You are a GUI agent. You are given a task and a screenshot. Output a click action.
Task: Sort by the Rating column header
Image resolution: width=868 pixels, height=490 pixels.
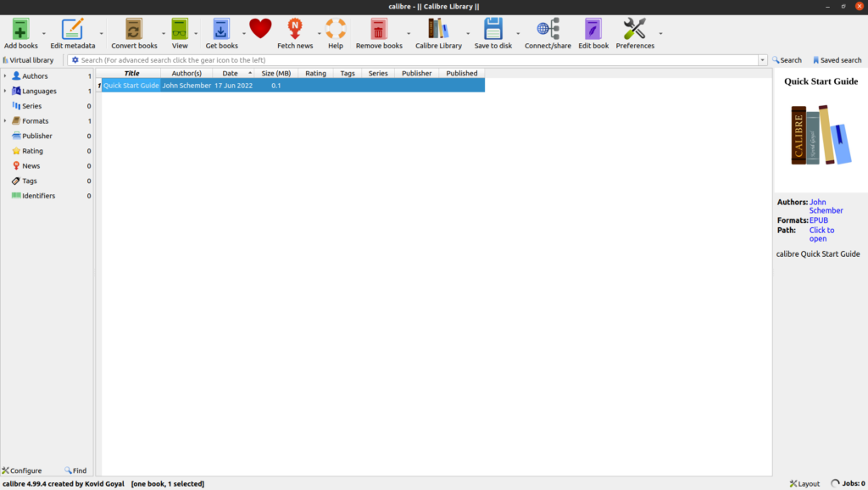315,73
